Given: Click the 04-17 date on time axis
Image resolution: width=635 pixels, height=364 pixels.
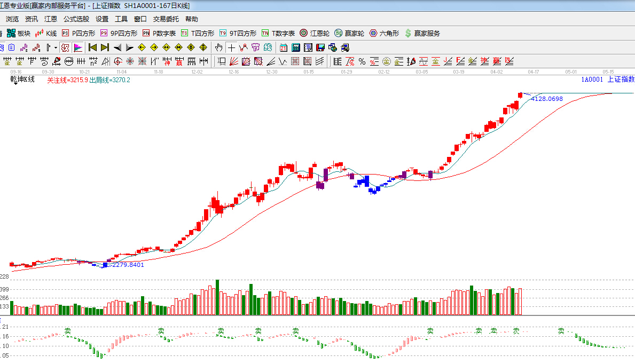Looking at the screenshot, I should pyautogui.click(x=533, y=72).
